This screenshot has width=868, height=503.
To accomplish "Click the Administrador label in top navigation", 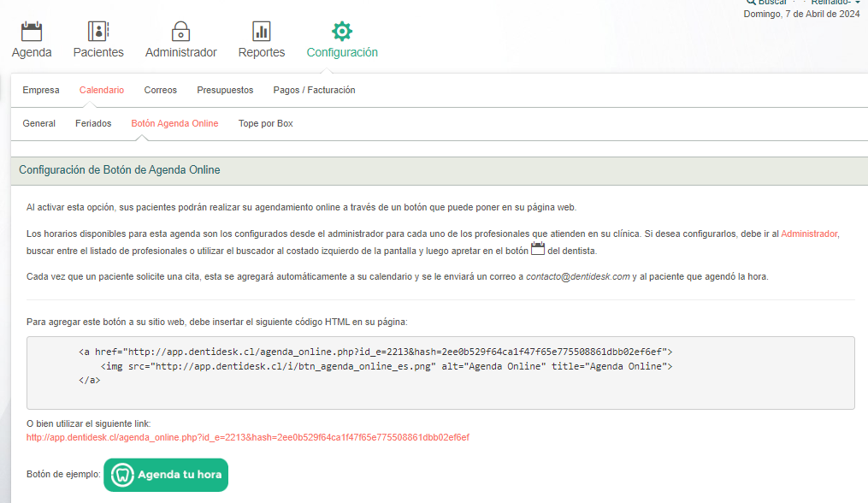I will (181, 52).
